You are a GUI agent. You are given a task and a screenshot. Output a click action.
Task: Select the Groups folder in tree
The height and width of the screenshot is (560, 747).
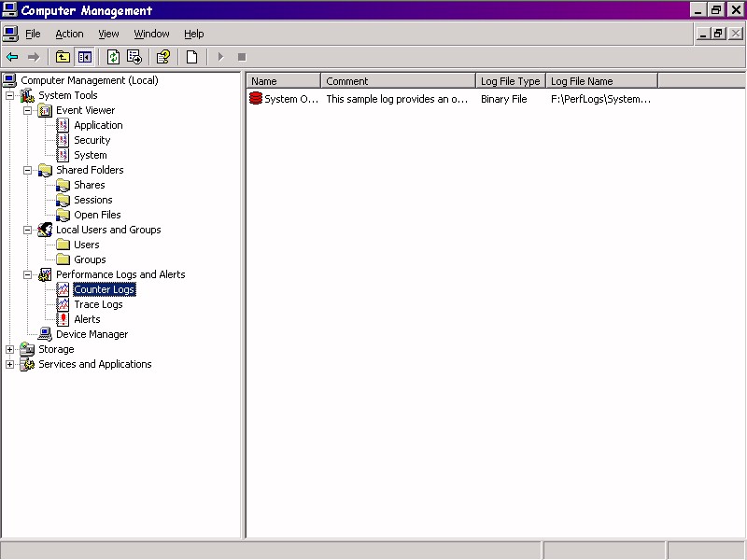(x=90, y=259)
